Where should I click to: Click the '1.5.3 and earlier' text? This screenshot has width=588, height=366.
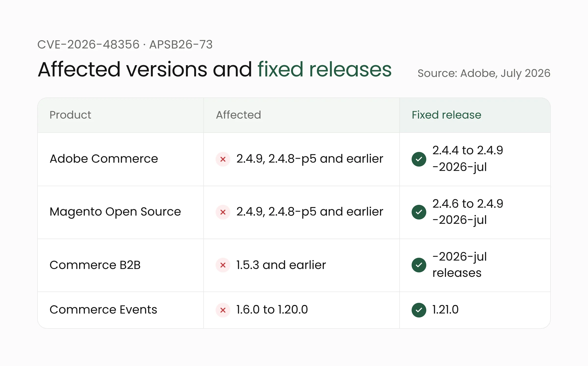pos(281,265)
